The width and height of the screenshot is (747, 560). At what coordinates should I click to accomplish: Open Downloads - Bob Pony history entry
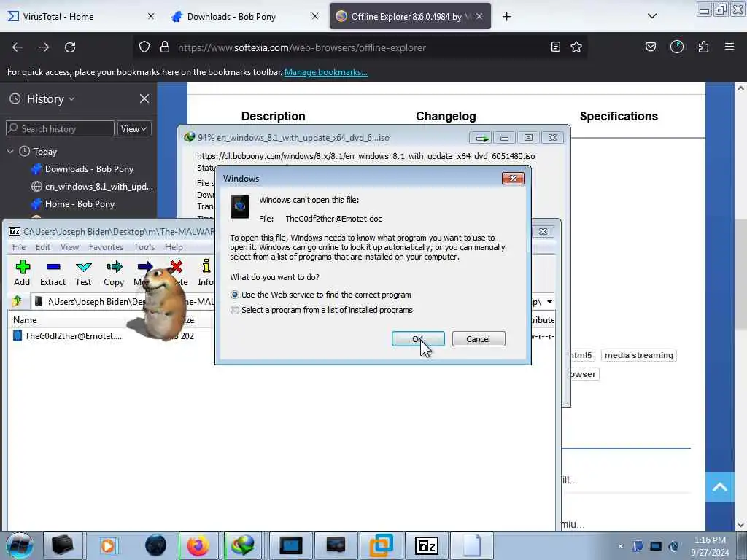point(89,169)
